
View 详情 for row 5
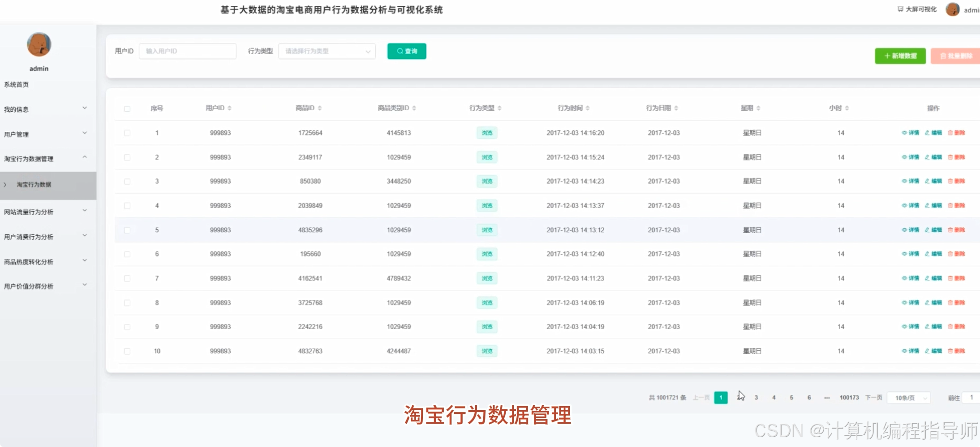(911, 230)
